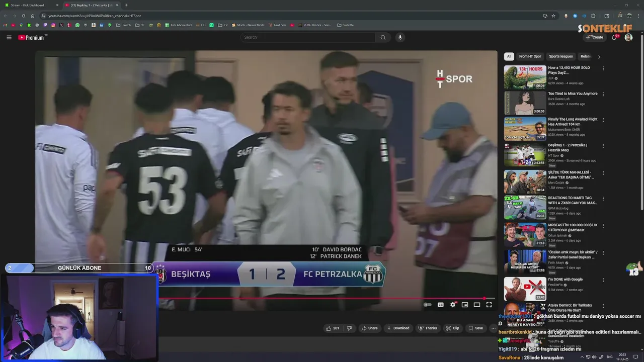Start voice search with the microphone icon
Viewport: 644px width, 362px height.
[x=400, y=37]
